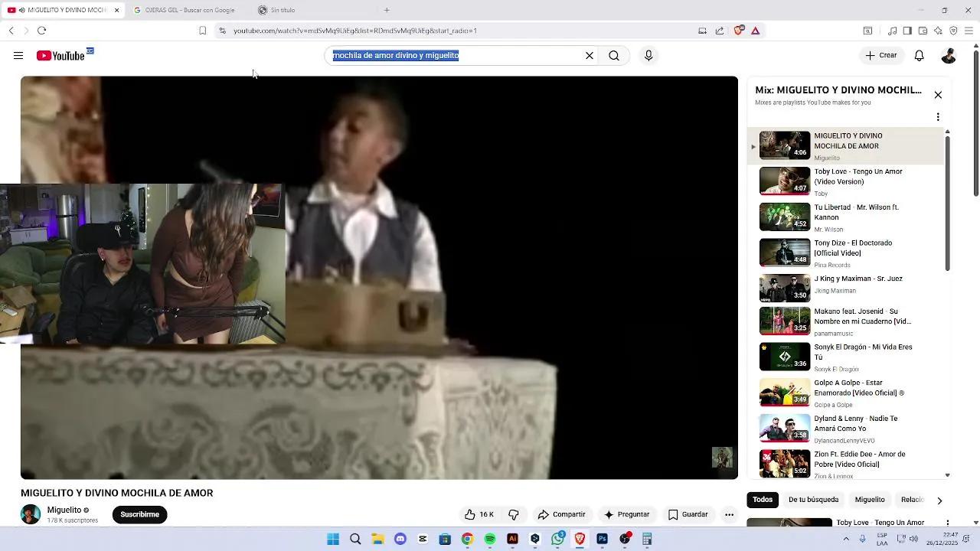Subscribe using Suscribirme button
980x551 pixels.
pos(139,515)
